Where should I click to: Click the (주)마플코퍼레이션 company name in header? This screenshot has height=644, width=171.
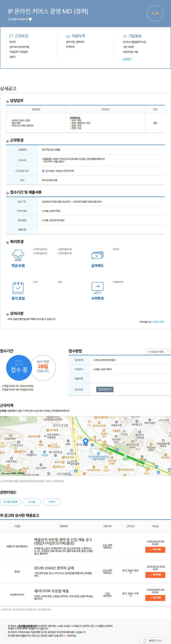coord(18,19)
